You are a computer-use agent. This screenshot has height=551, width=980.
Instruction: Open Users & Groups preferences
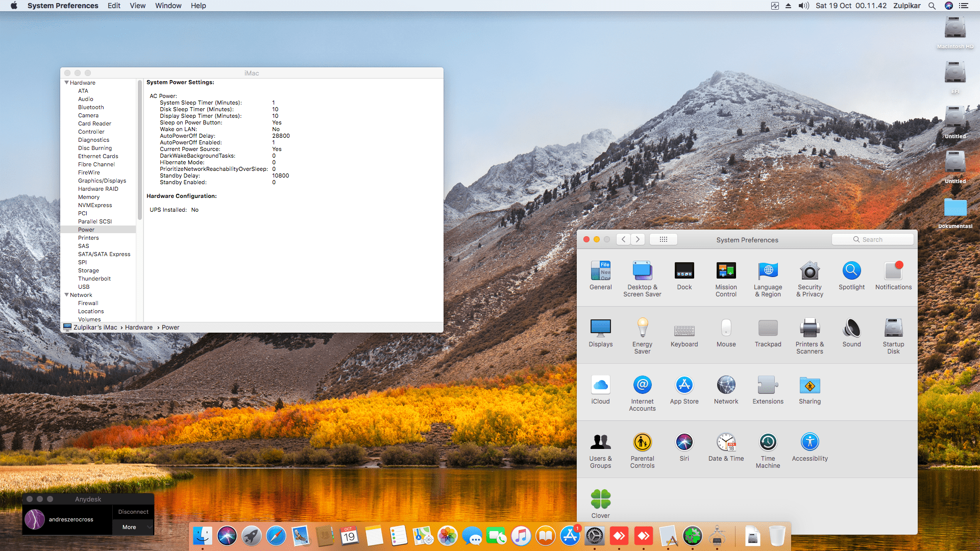coord(600,442)
